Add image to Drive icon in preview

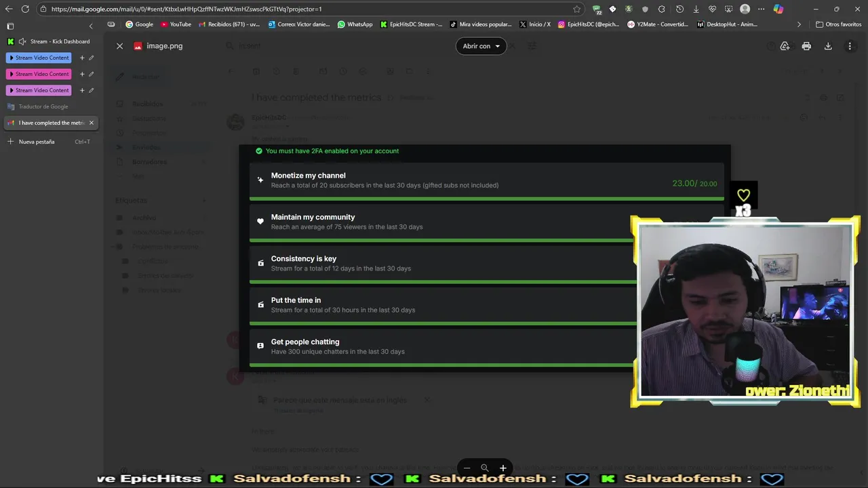pyautogui.click(x=785, y=46)
